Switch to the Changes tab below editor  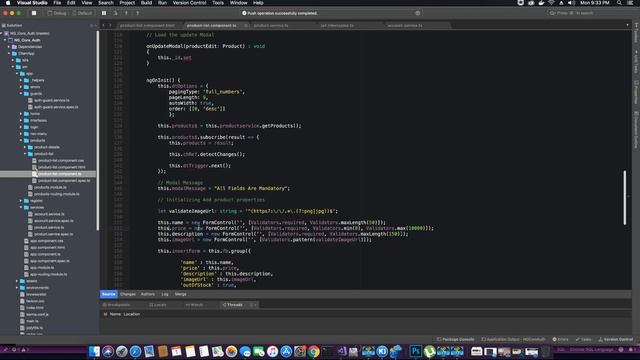tap(128, 294)
